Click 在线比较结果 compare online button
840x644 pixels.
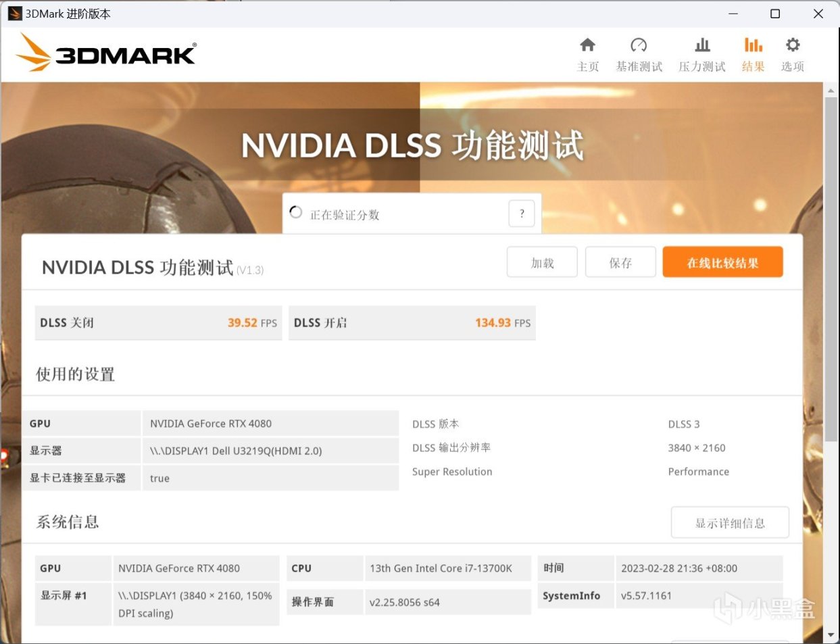click(x=722, y=262)
